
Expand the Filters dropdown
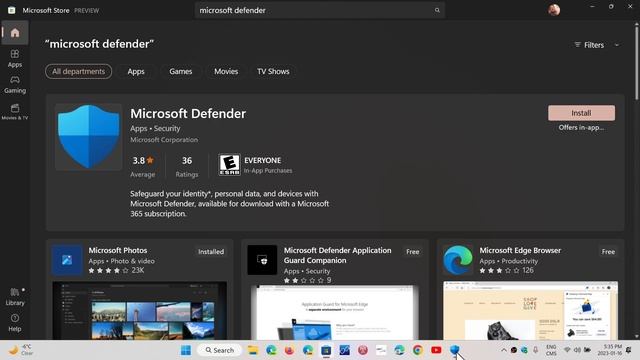tap(596, 45)
